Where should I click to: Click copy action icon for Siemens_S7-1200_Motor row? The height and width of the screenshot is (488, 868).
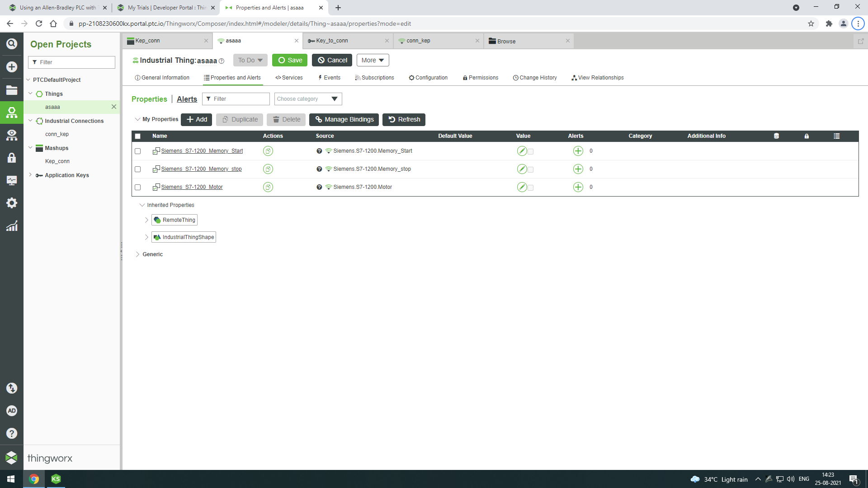(x=268, y=187)
